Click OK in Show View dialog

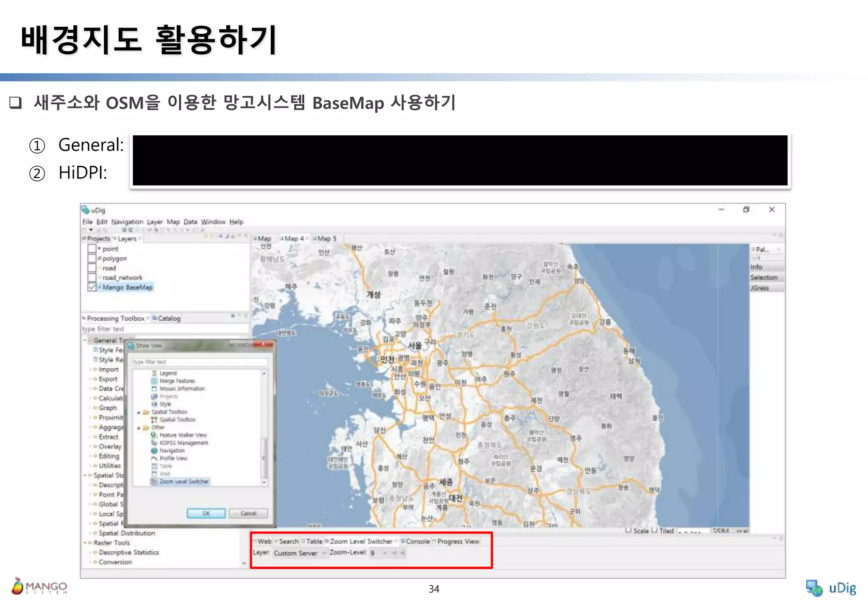(206, 513)
